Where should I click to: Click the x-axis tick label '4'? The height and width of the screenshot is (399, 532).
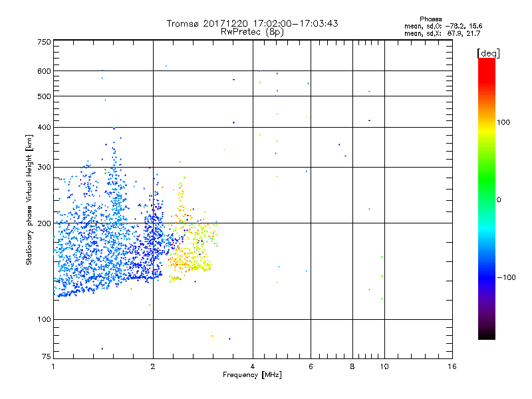pos(253,366)
